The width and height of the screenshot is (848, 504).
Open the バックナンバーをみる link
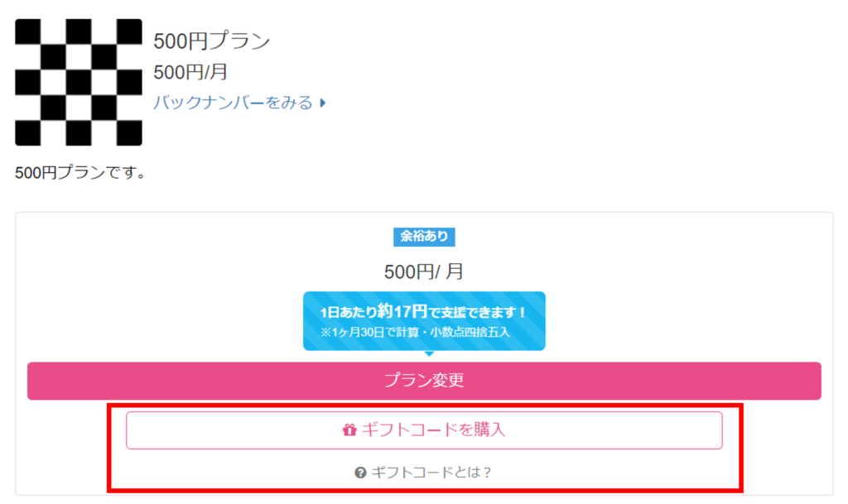pos(233,103)
